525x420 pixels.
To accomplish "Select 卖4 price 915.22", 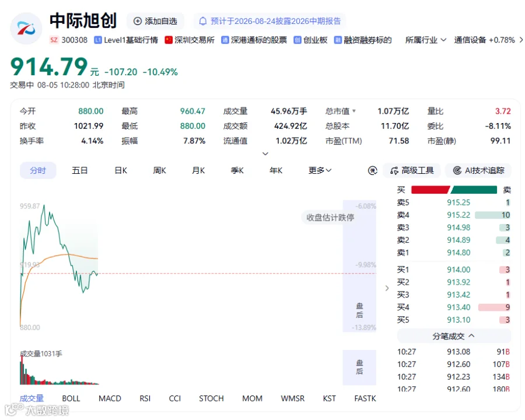I will click(x=459, y=215).
